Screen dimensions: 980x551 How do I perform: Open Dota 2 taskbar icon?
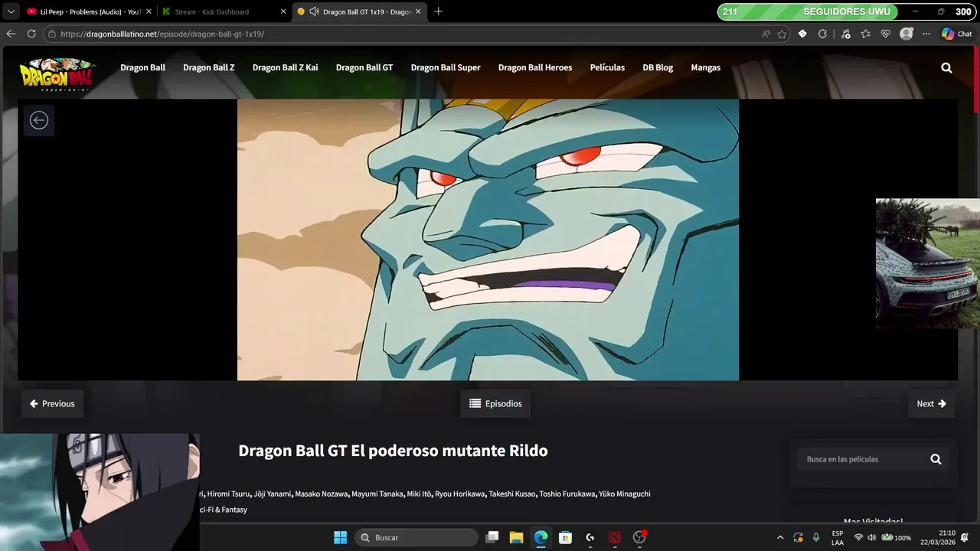pos(615,537)
